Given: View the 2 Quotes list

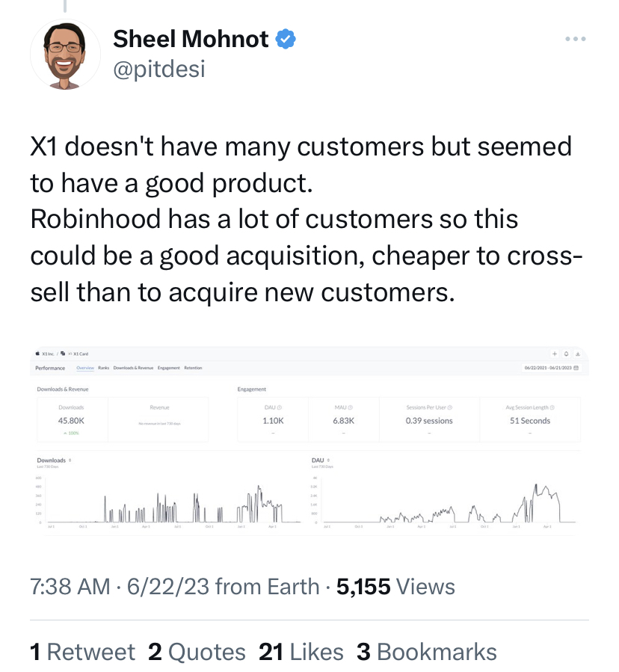Looking at the screenshot, I should coord(197,652).
